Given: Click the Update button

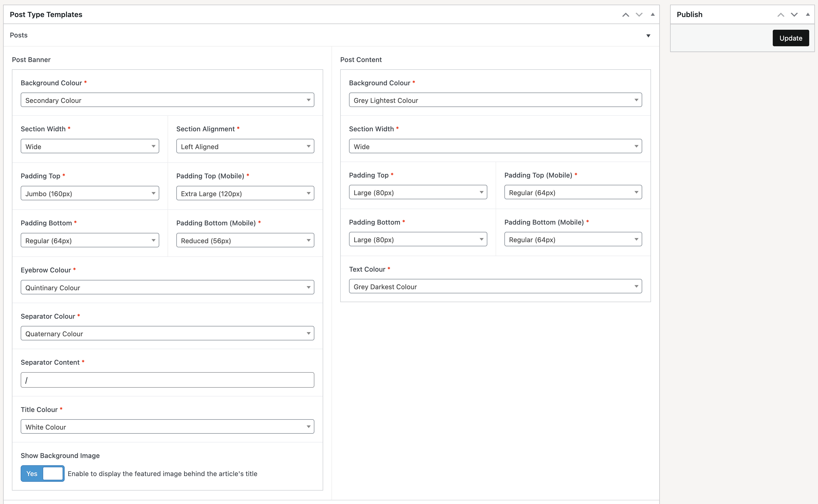Looking at the screenshot, I should [790, 38].
